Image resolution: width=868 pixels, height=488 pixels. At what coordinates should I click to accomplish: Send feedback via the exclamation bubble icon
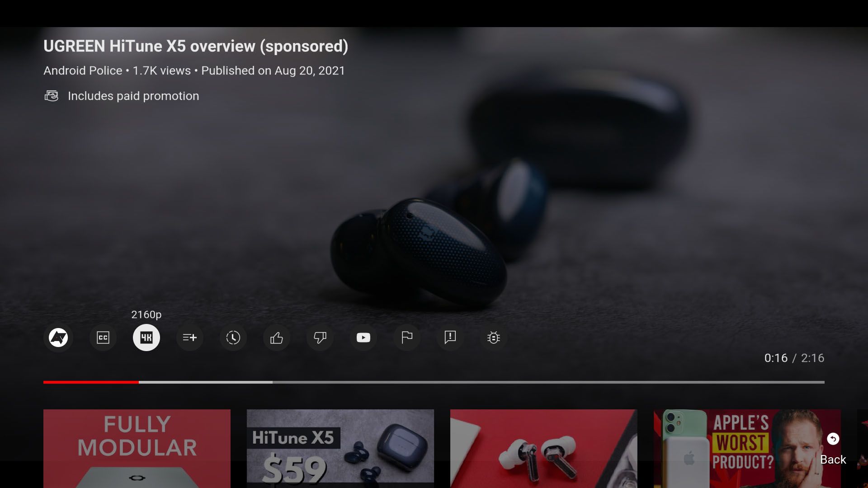[x=450, y=338]
